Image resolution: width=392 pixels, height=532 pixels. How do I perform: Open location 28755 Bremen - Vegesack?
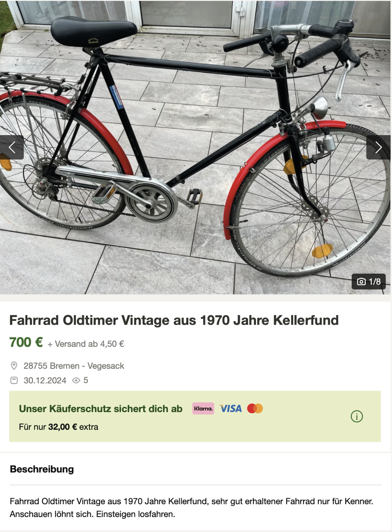74,366
